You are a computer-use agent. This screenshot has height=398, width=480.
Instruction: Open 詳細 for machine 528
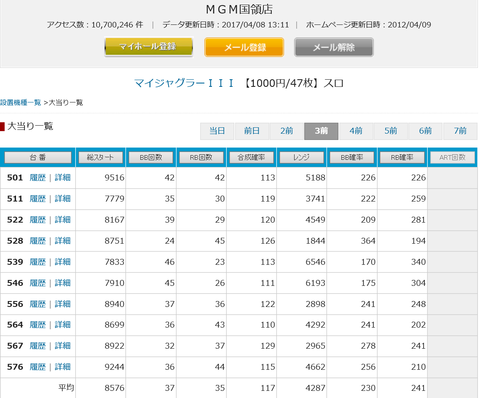[63, 241]
